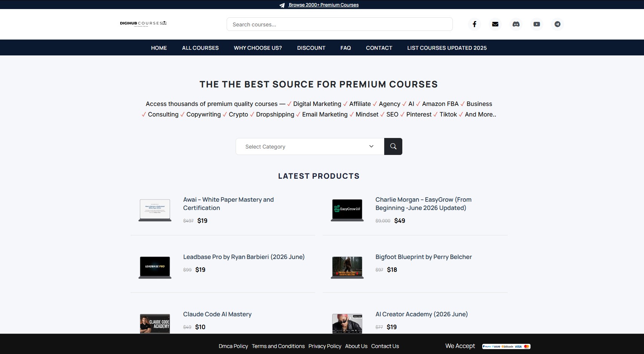Open the YouTube icon in header
This screenshot has height=354, width=644.
[537, 24]
